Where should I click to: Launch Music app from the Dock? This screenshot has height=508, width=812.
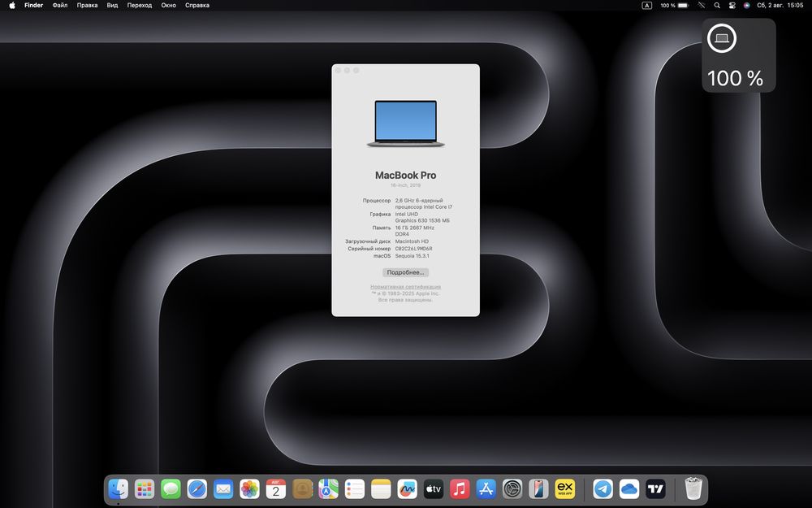click(x=460, y=488)
